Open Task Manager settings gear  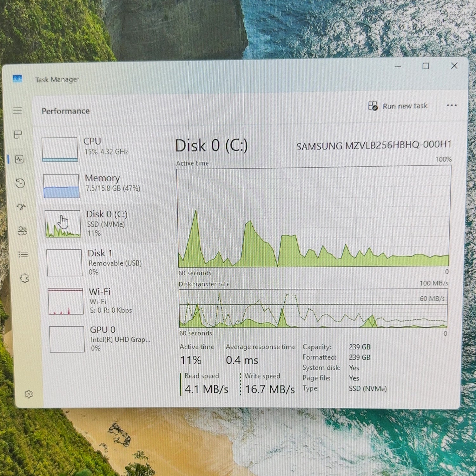pos(29,394)
